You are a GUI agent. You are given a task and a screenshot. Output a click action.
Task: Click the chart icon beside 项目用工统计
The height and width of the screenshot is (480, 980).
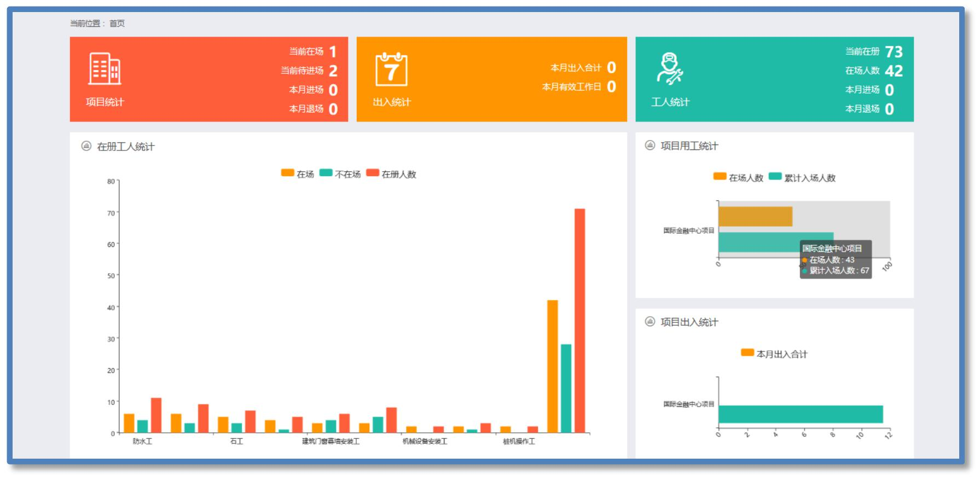[x=650, y=146]
